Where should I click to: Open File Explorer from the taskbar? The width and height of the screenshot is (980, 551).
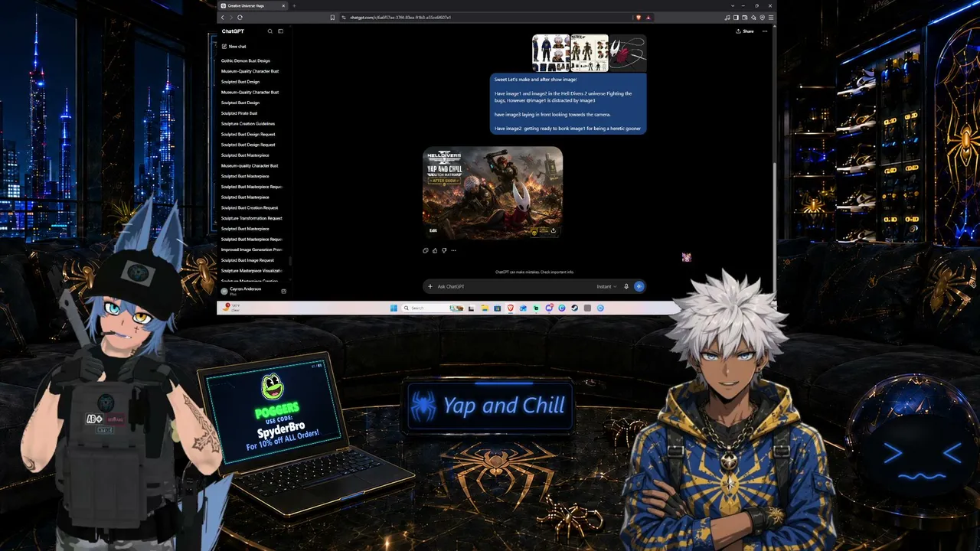click(x=484, y=308)
